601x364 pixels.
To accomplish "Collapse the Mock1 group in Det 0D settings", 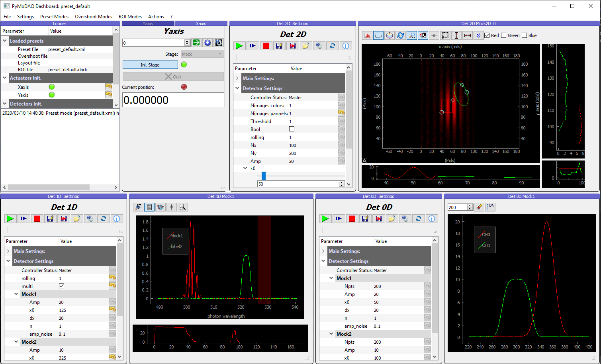I will [x=331, y=278].
